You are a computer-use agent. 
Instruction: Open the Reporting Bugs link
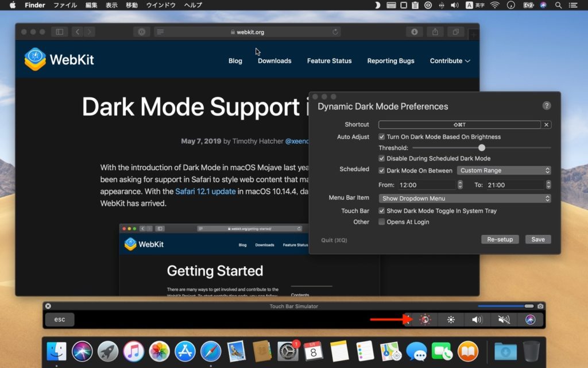[390, 61]
